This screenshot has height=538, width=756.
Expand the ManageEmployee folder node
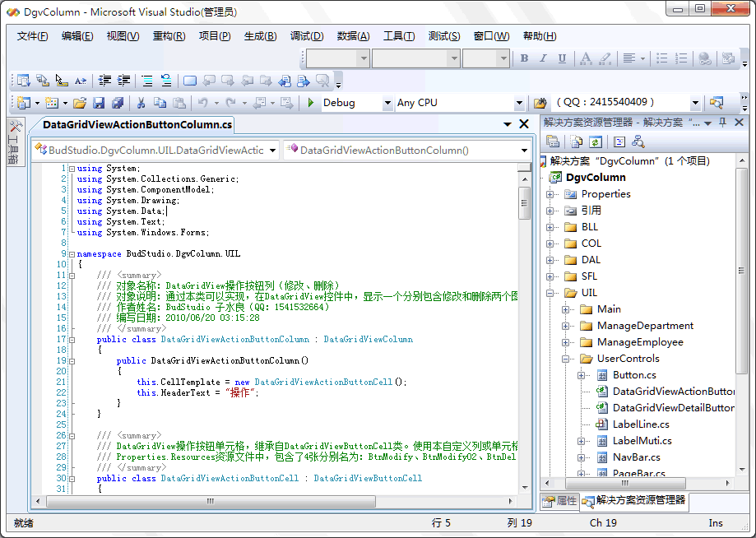(x=565, y=342)
